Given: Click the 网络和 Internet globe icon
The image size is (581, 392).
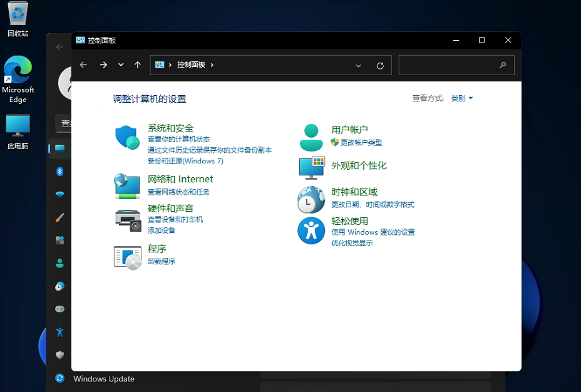Looking at the screenshot, I should point(126,186).
